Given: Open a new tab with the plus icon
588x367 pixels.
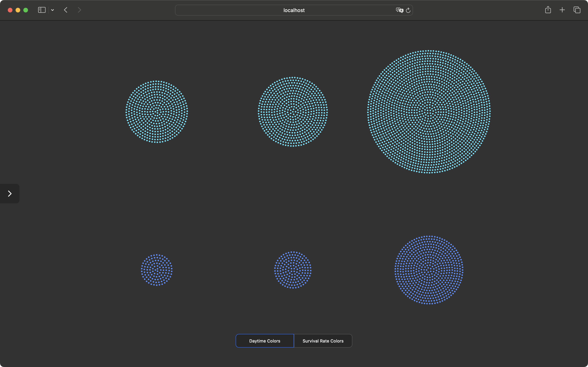Looking at the screenshot, I should 562,10.
